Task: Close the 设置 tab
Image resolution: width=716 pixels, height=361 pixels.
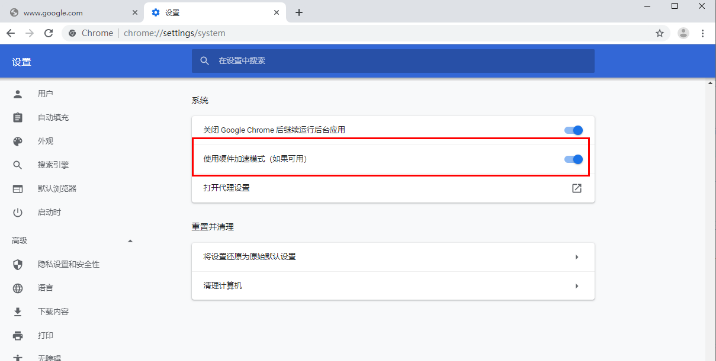Action: pos(276,12)
